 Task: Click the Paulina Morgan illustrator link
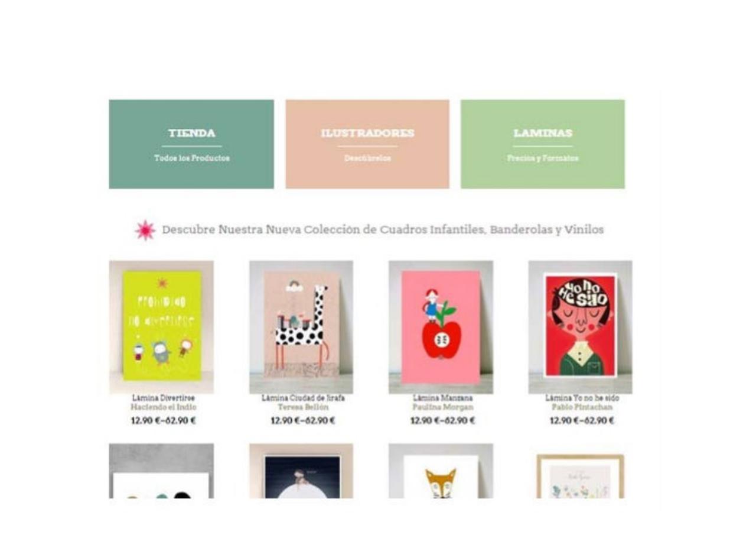(442, 407)
